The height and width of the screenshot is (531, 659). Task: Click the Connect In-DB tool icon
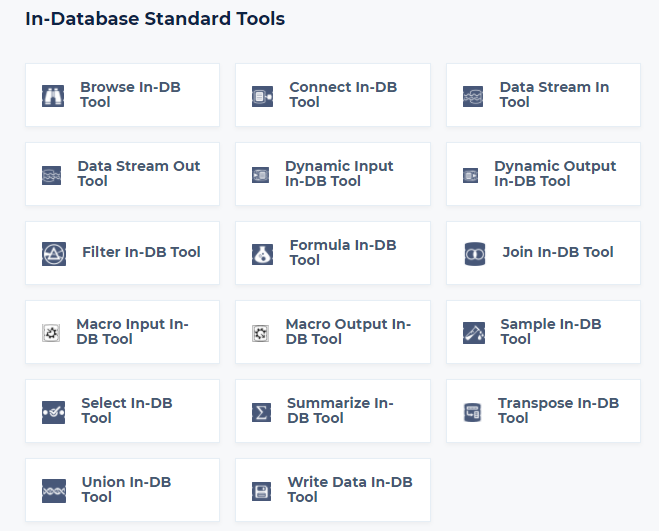(263, 96)
